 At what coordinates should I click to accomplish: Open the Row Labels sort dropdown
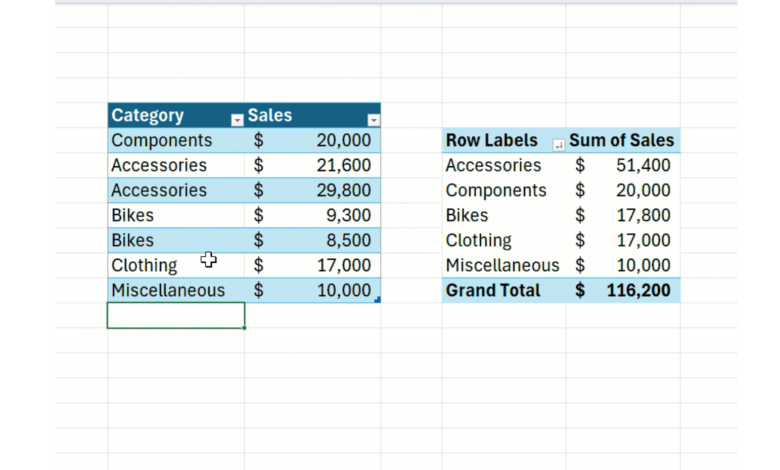pos(559,145)
